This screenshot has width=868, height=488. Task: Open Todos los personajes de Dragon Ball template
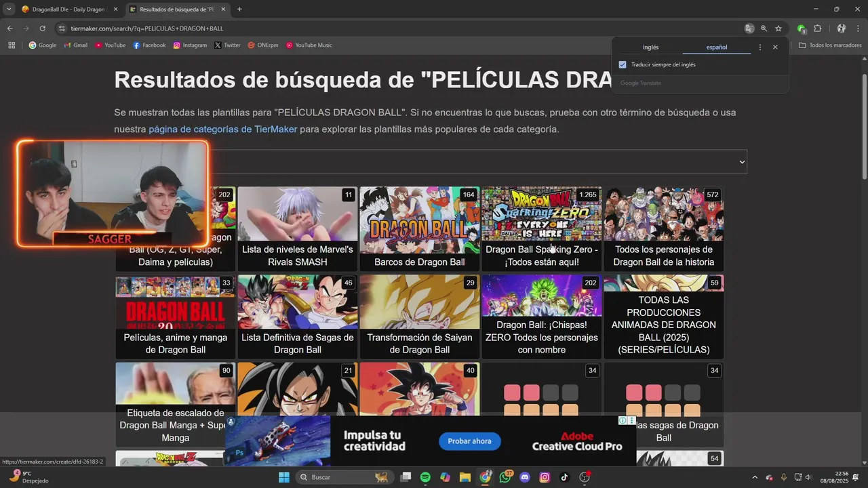tap(664, 228)
